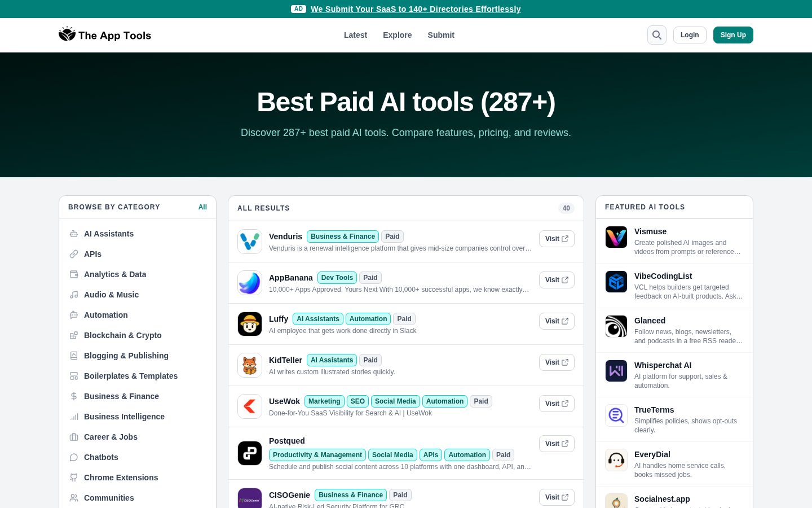The height and width of the screenshot is (508, 812).
Task: Click the Whisperchat AI logo
Action: tap(616, 371)
